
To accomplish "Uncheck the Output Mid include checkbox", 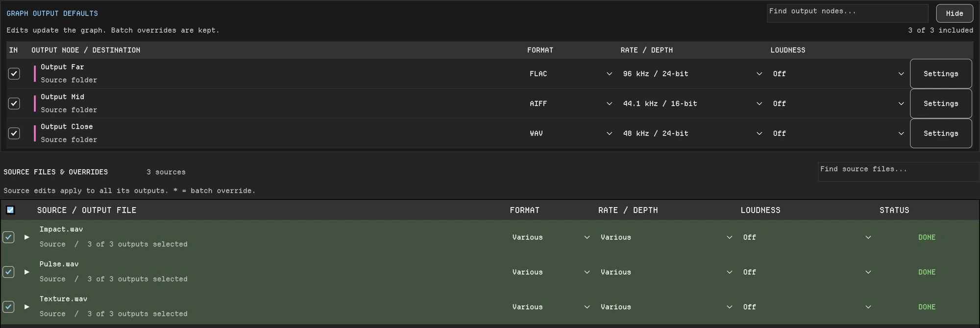I will click(14, 104).
